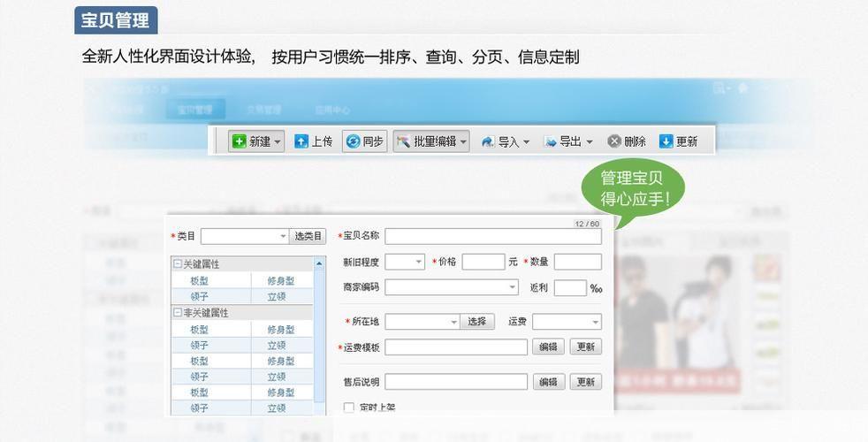Click the 选类目 button
The height and width of the screenshot is (442, 868).
[x=308, y=237]
